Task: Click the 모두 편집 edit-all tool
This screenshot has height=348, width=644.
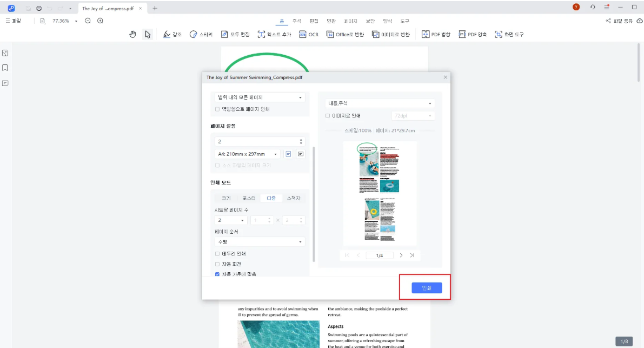Action: click(235, 35)
